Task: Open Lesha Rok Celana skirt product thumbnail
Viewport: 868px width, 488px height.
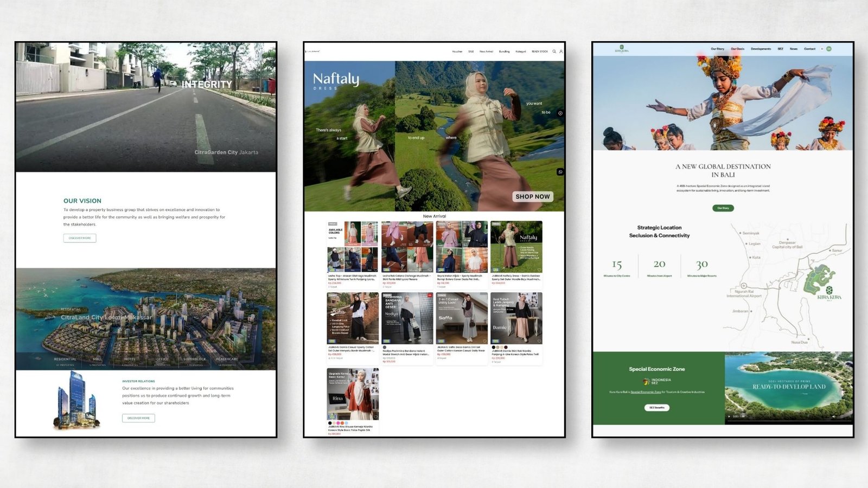Action: pos(407,247)
